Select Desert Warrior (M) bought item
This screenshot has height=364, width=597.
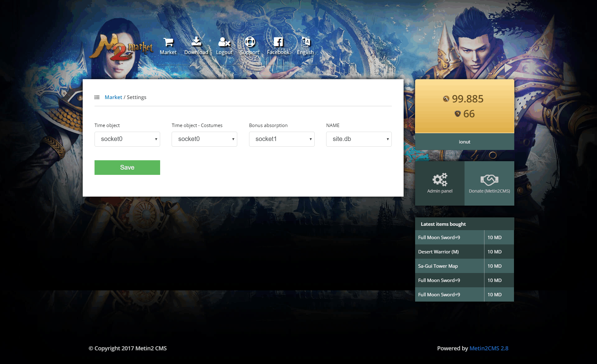click(x=438, y=252)
